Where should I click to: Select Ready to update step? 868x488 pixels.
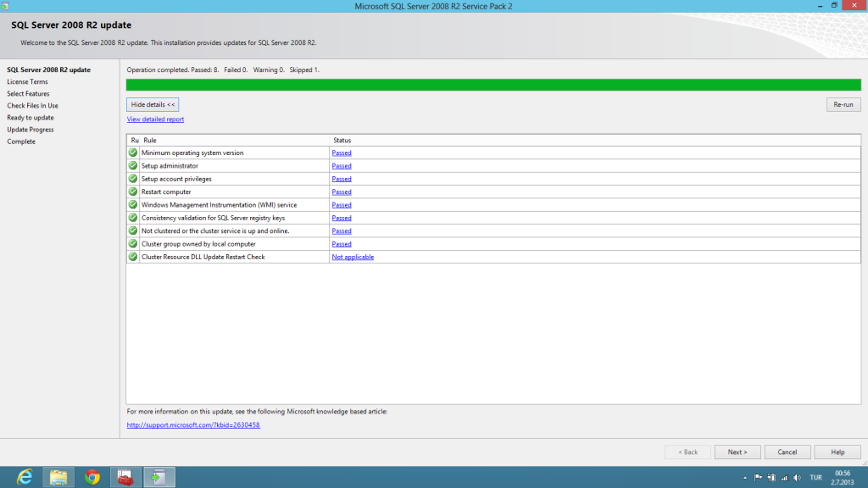tap(31, 117)
